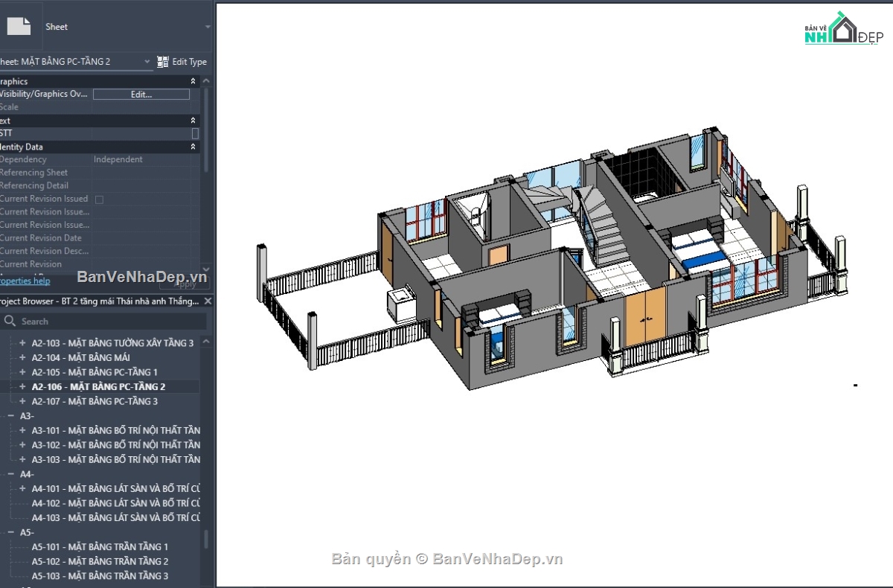The image size is (893, 588).
Task: Click the 'Visibility/Graphics Ov...' label
Action: [43, 95]
